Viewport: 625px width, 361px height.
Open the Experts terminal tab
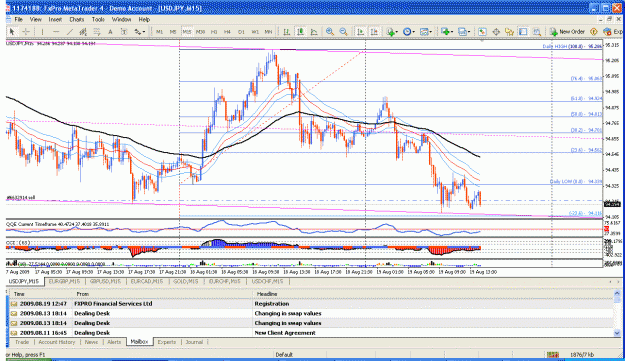click(x=167, y=342)
